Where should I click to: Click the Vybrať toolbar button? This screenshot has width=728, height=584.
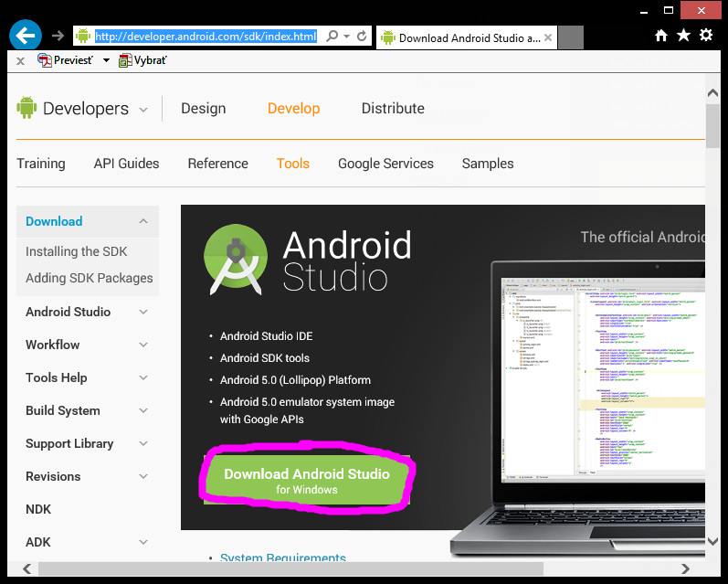[142, 60]
